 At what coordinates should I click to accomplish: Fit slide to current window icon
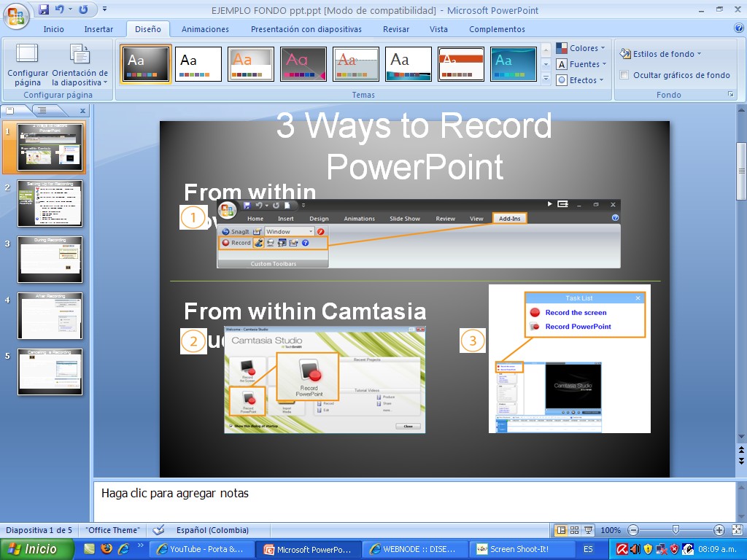(737, 530)
